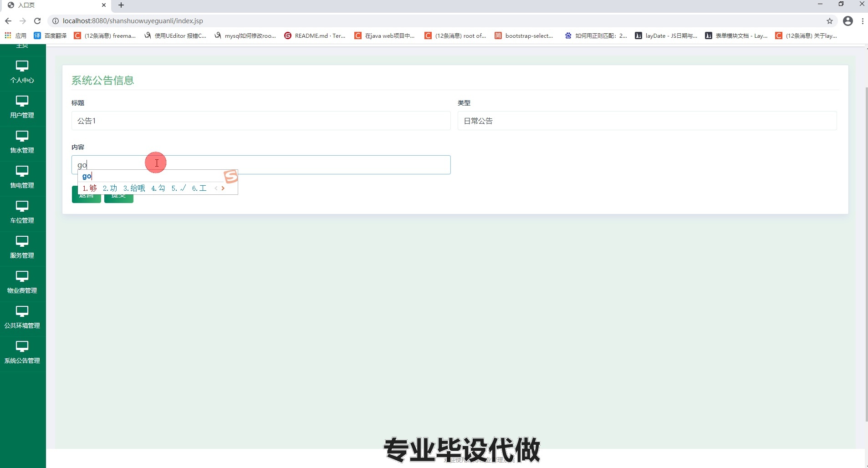The image size is (868, 468).
Task: Open the layDate bookmark
Action: (x=666, y=36)
